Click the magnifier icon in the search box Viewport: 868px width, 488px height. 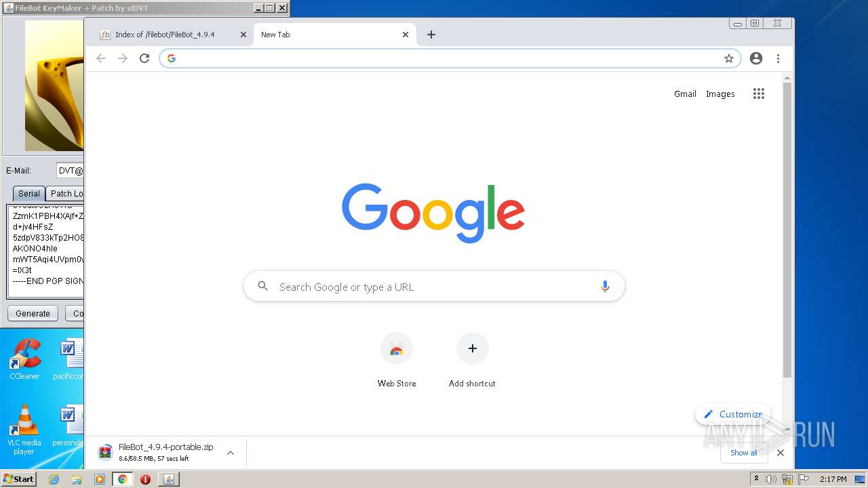[262, 287]
